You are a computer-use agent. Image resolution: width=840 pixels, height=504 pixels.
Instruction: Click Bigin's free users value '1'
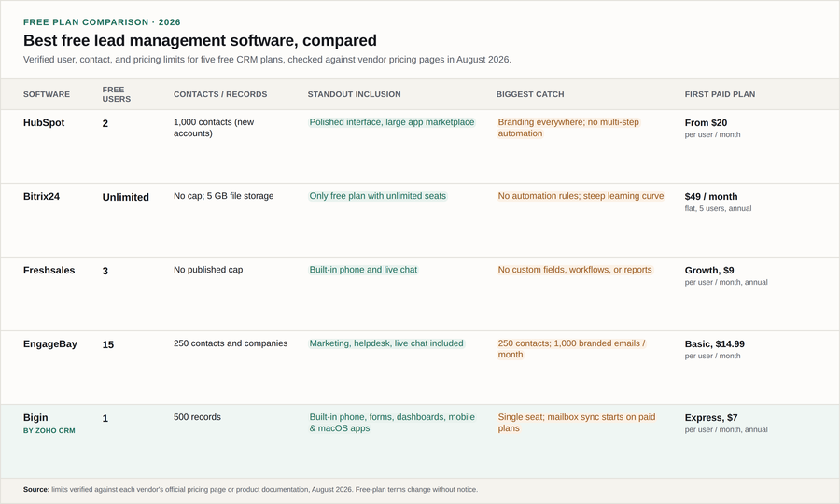(x=105, y=419)
